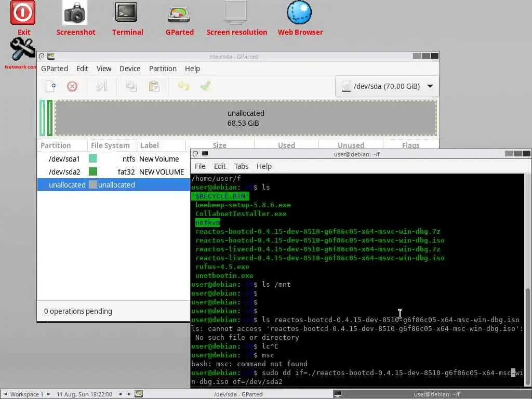Image resolution: width=532 pixels, height=399 pixels.
Task: Click the Resize/Move toolbar icon
Action: coord(101,86)
